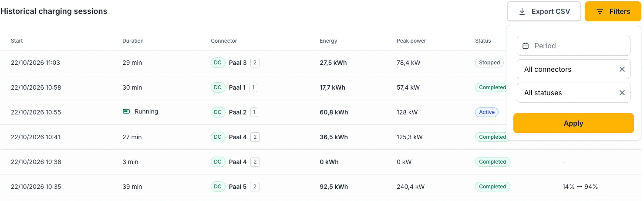This screenshot has height=201, width=644.
Task: Click the 78,4 kW peak power value
Action: click(x=408, y=63)
